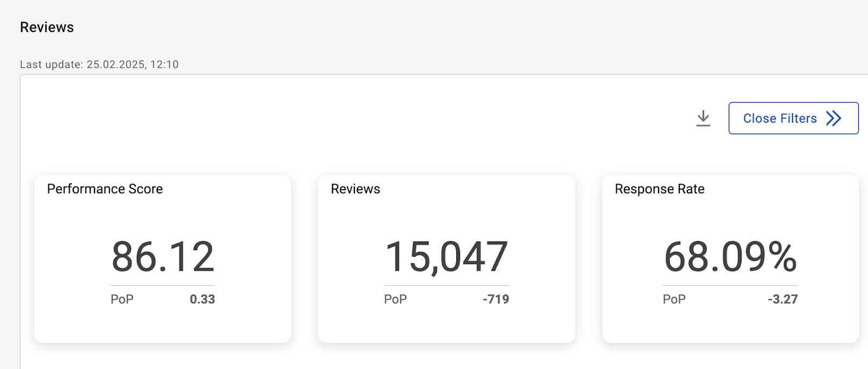
Task: Click the Reviews card title
Action: point(355,189)
